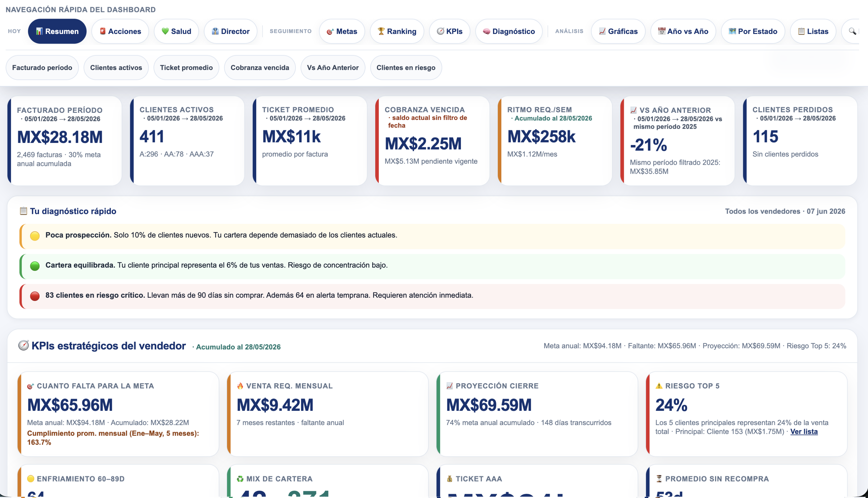Click the clipboard icon beside Tu diagnóstico rápido
868x498 pixels.
pos(23,211)
